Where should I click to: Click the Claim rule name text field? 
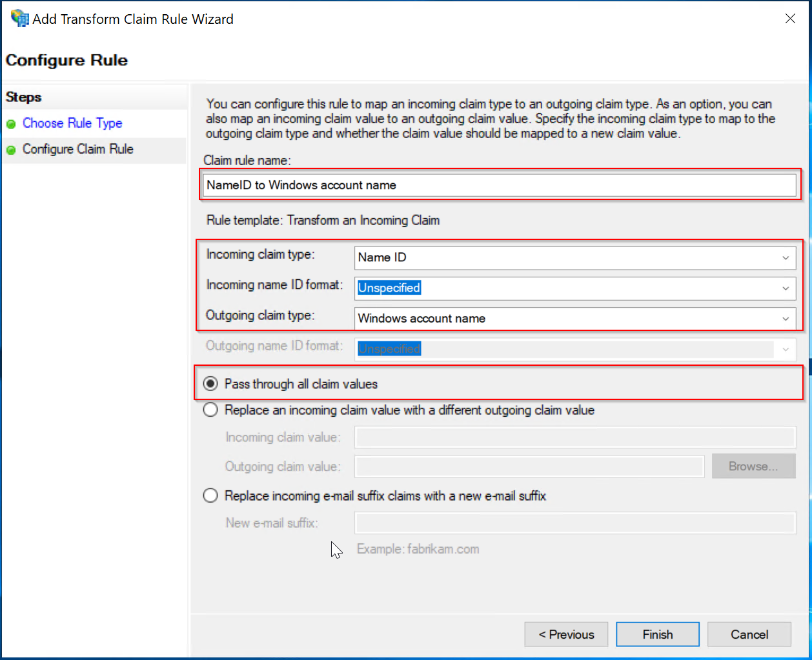click(x=499, y=185)
